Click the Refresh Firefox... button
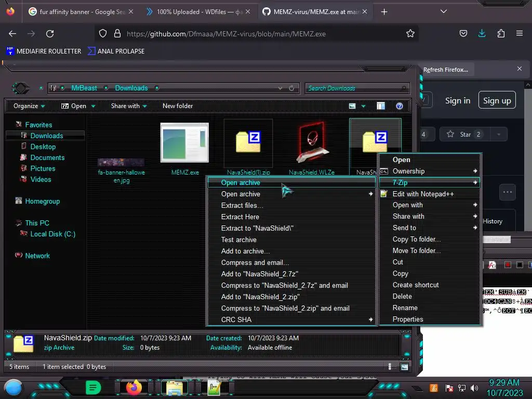532x399 pixels. [x=445, y=70]
